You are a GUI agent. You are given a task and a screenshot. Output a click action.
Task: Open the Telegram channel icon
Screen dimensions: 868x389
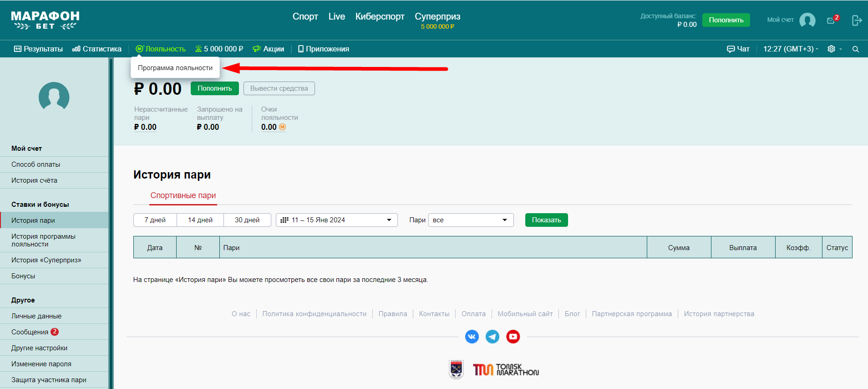(x=492, y=337)
